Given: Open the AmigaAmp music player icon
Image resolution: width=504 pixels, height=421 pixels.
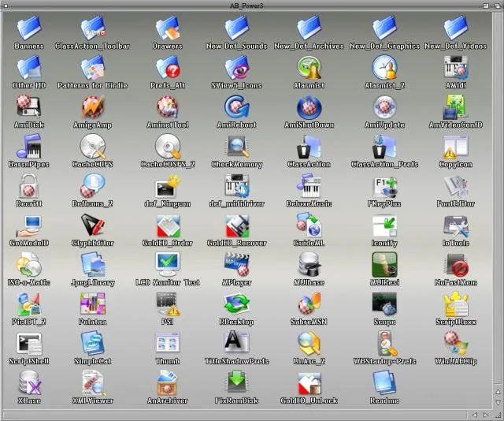Looking at the screenshot, I should click(x=93, y=106).
